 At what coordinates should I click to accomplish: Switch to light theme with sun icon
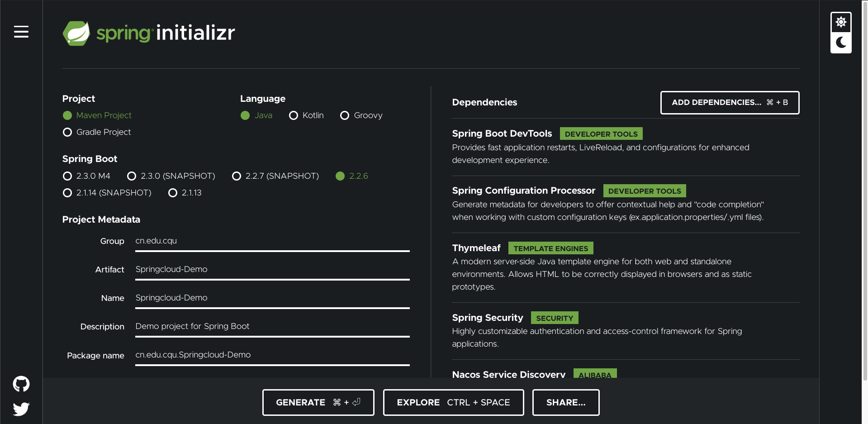(x=841, y=22)
